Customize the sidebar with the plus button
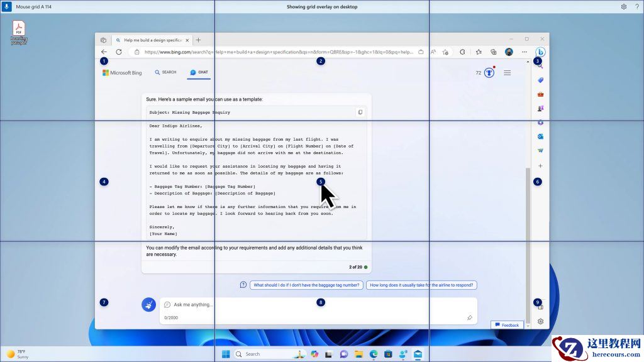 click(540, 166)
